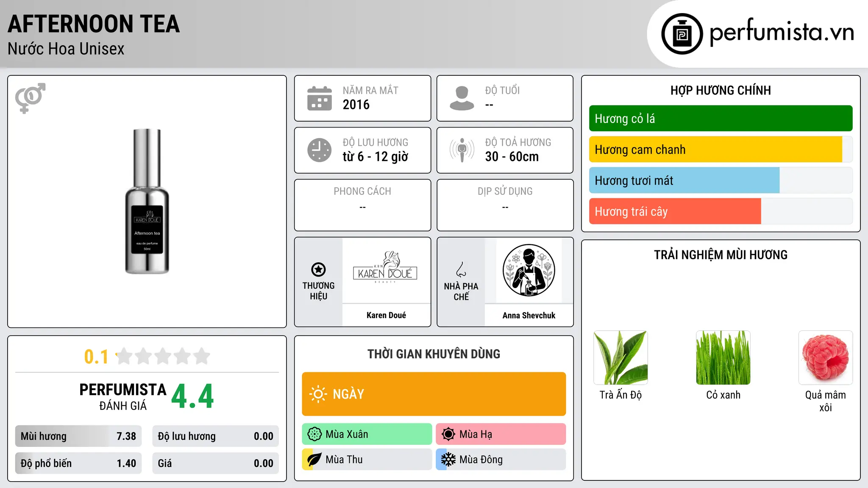Click the Hương trái cây red accord bar

(721, 211)
